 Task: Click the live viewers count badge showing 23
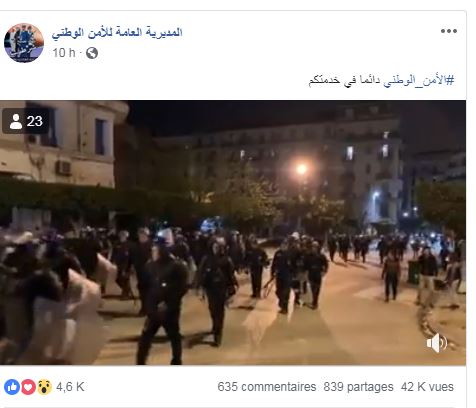(x=26, y=121)
